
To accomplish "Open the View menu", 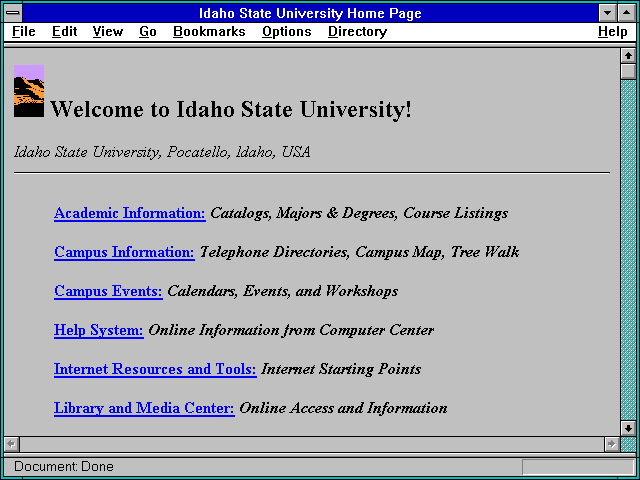I will click(x=108, y=32).
